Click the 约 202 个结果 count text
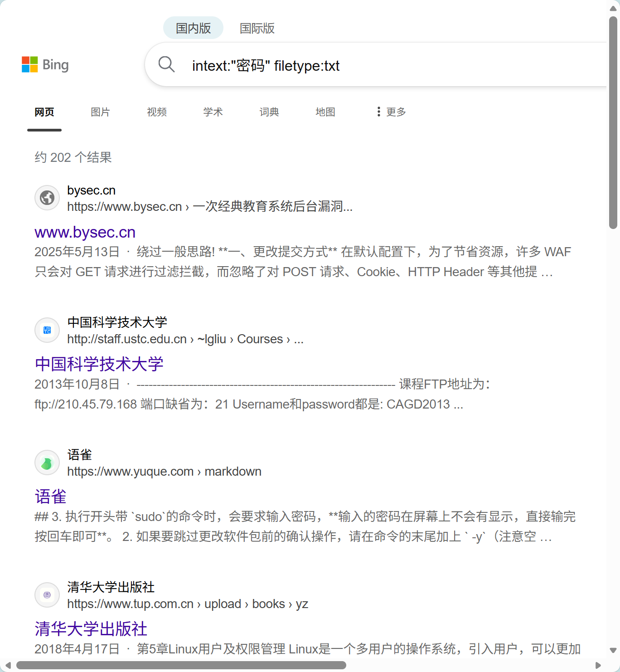620x672 pixels. [73, 157]
